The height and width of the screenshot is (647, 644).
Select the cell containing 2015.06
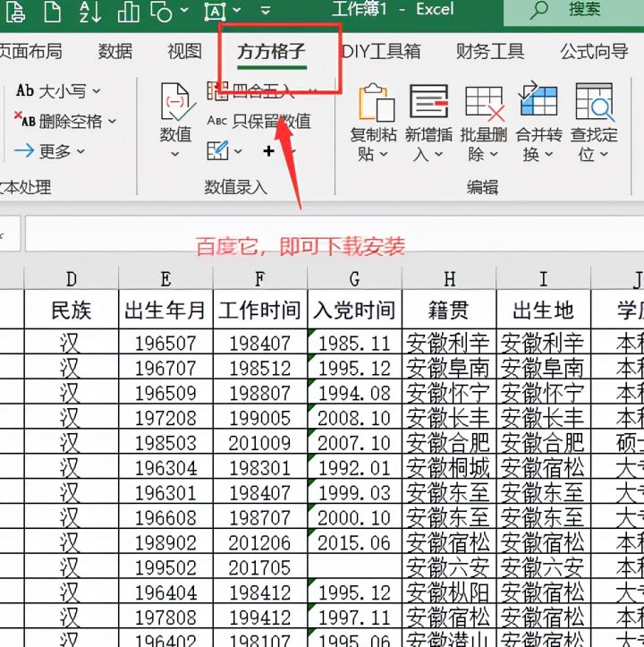click(x=354, y=541)
